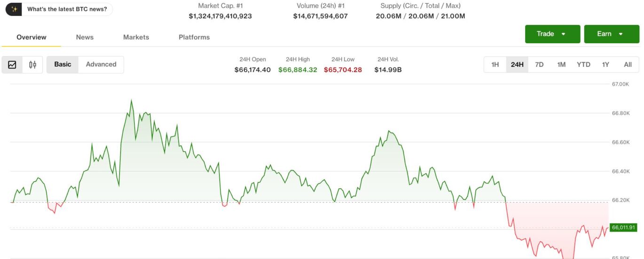Click the 66.80K axis label
Image resolution: width=644 pixels, height=259 pixels.
(620, 113)
